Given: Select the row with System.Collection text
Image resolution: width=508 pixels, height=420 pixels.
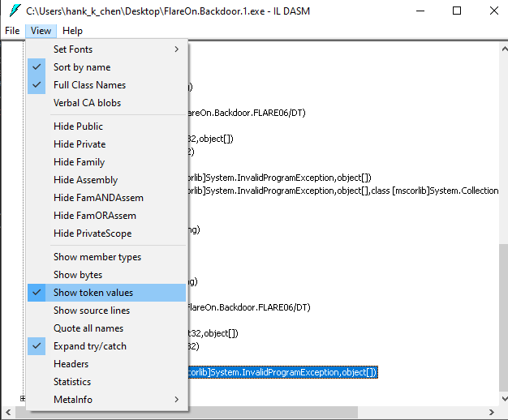Looking at the screenshot, I should (x=343, y=191).
